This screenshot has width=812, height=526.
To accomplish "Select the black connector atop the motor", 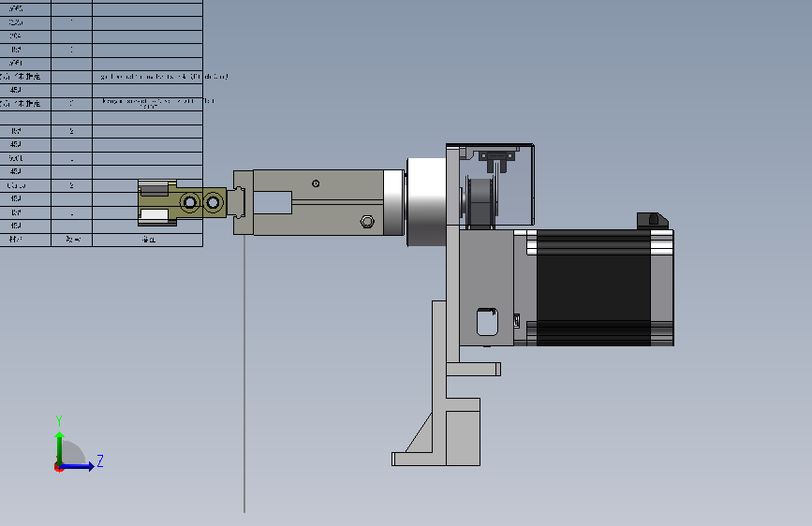I will pyautogui.click(x=652, y=221).
